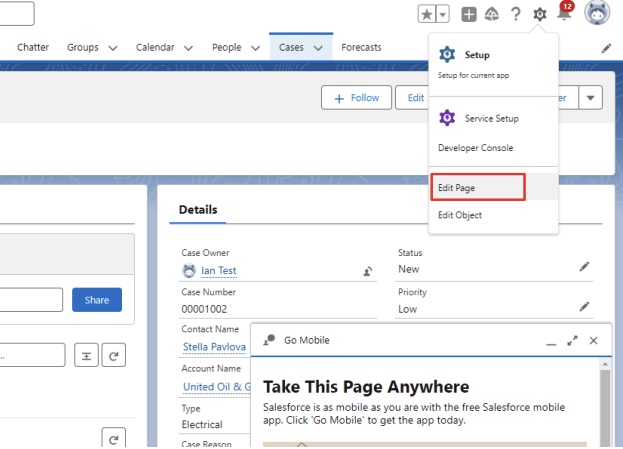Open the Groups tab

coord(83,47)
